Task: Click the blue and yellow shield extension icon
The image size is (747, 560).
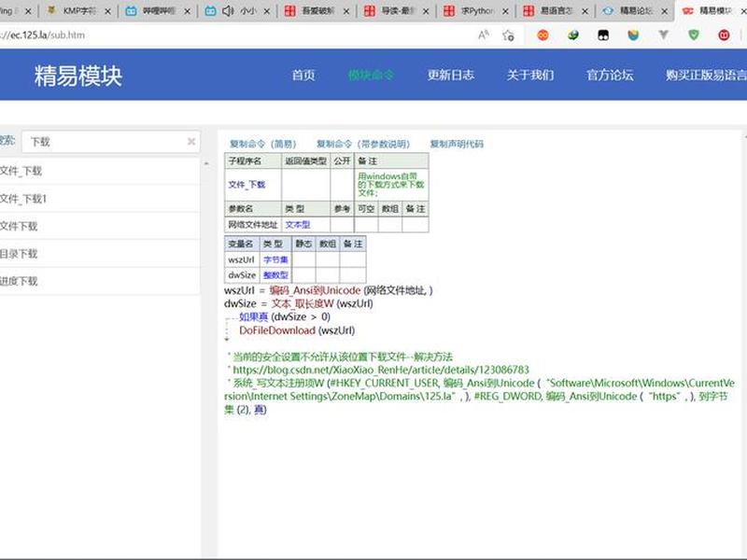Action: [x=633, y=35]
